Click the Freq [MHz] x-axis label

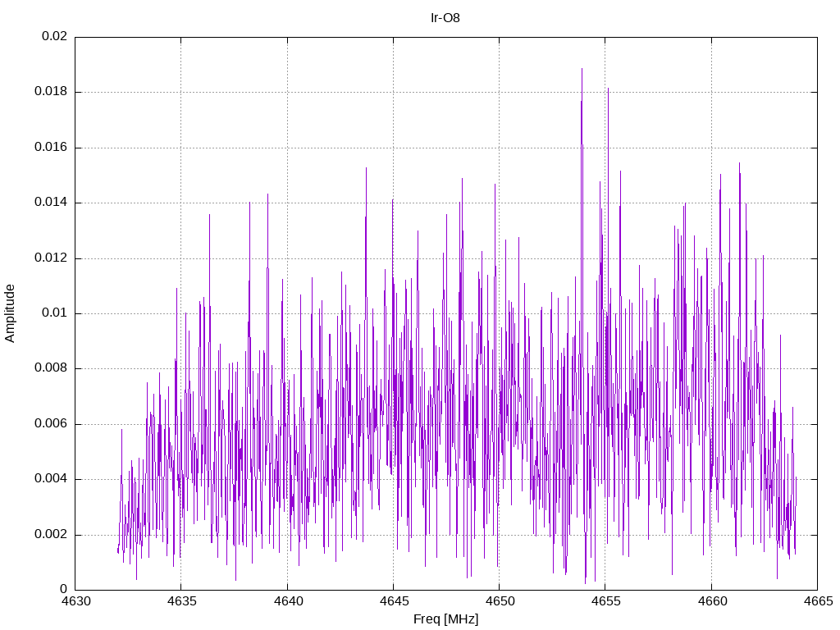click(445, 619)
